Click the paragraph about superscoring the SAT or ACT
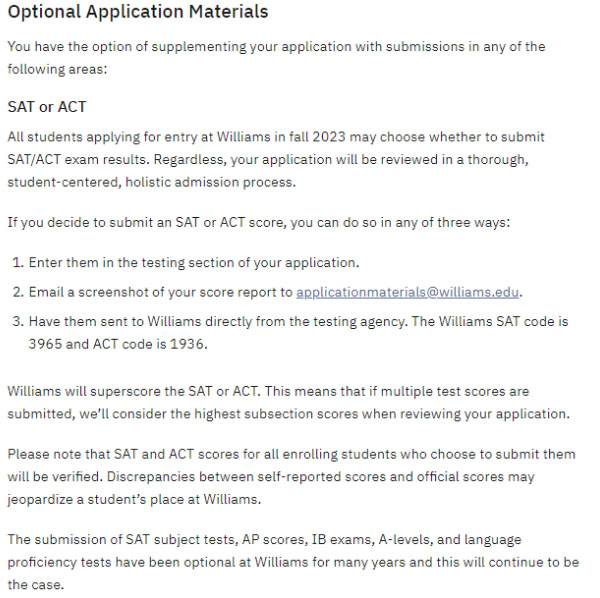Image resolution: width=600 pixels, height=598 pixels. (290, 402)
